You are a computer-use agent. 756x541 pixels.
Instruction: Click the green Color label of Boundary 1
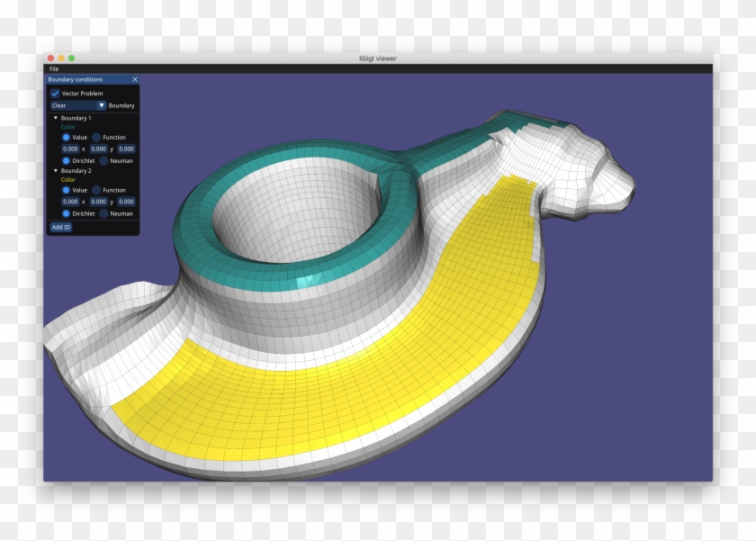tap(67, 127)
